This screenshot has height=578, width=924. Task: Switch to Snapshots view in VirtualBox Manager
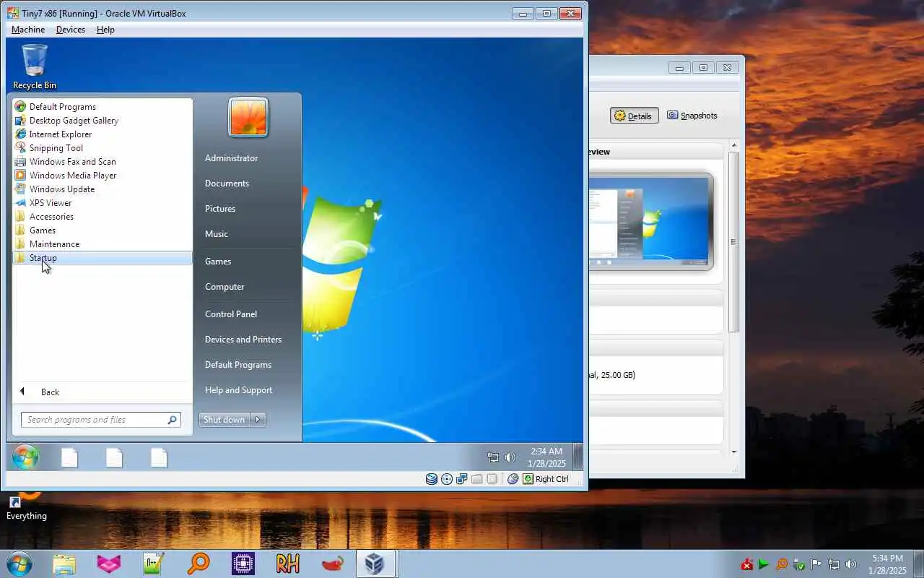tap(692, 116)
